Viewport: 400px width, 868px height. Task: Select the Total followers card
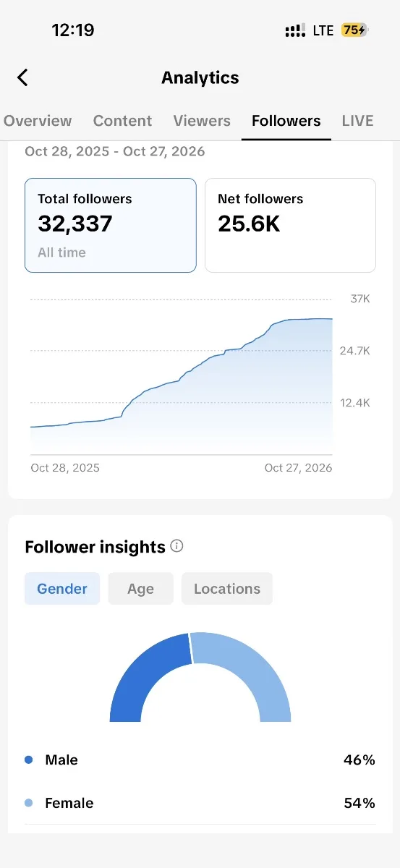111,225
